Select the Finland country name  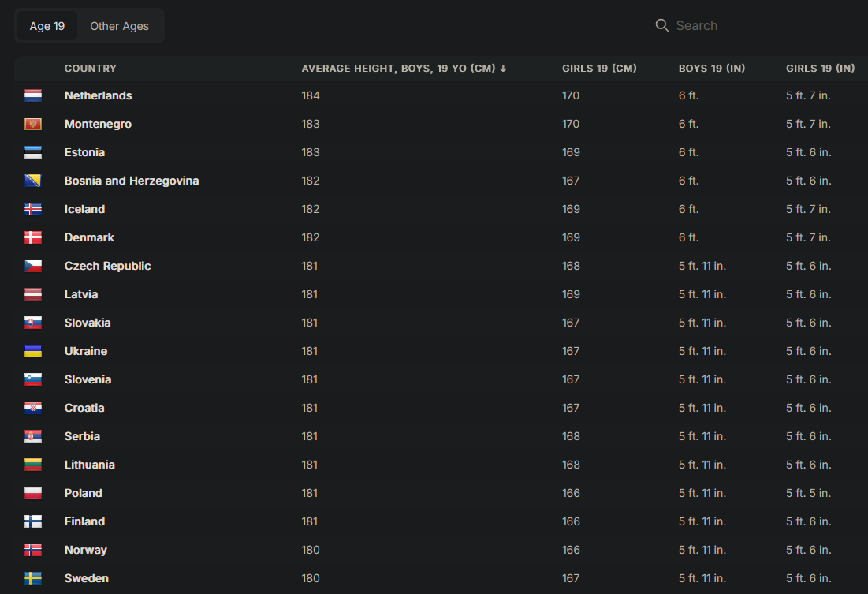[x=84, y=521]
